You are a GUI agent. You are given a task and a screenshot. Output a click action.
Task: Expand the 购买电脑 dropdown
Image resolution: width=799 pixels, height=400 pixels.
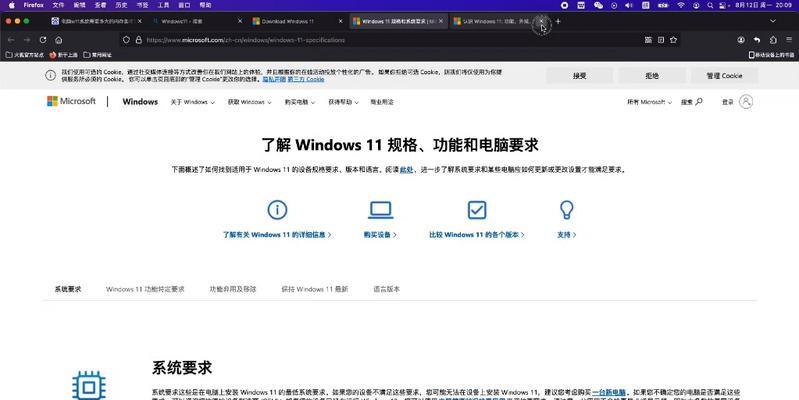(300, 102)
